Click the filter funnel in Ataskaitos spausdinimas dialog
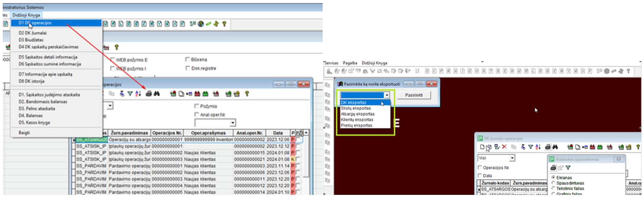Screen dimensions: 644x201 (x=568, y=168)
